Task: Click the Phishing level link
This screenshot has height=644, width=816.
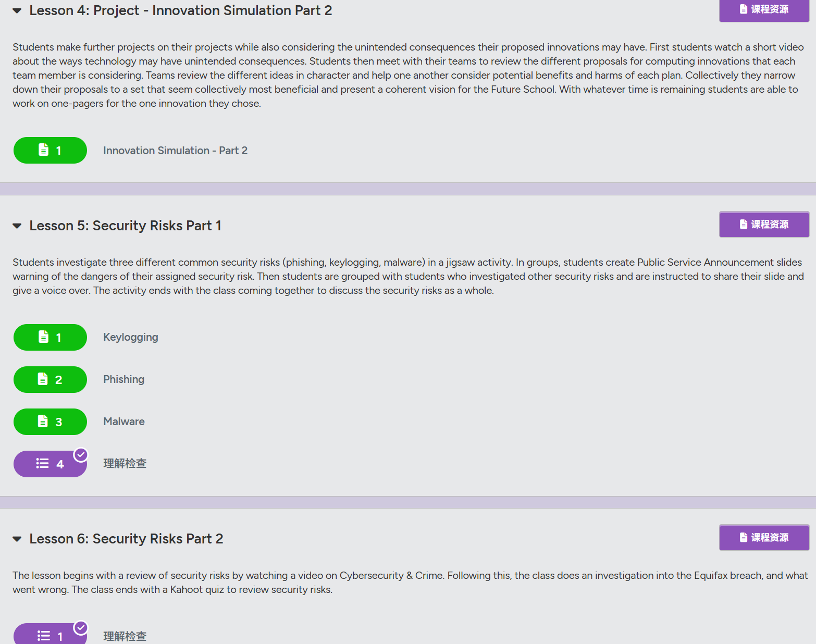Action: click(x=124, y=379)
